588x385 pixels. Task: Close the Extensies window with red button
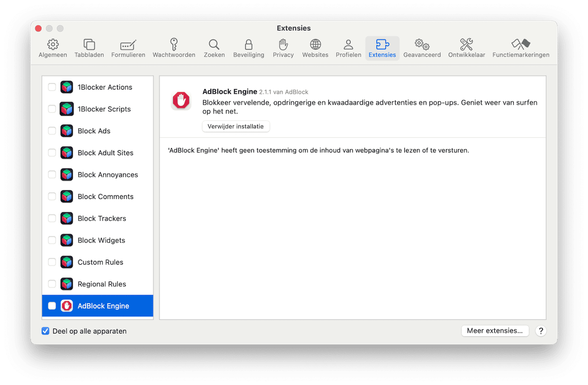coord(39,29)
